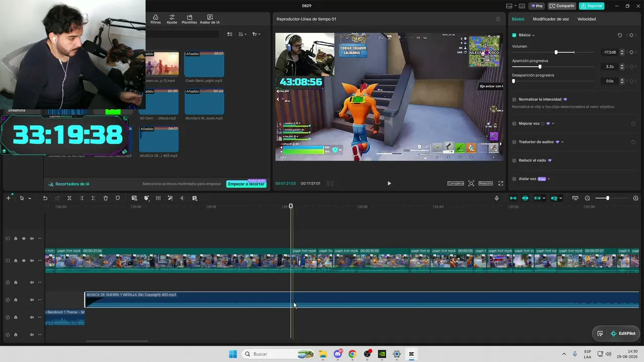644x362 pixels.
Task: Start voice recording with microphone icon above timeline
Action: tap(497, 198)
